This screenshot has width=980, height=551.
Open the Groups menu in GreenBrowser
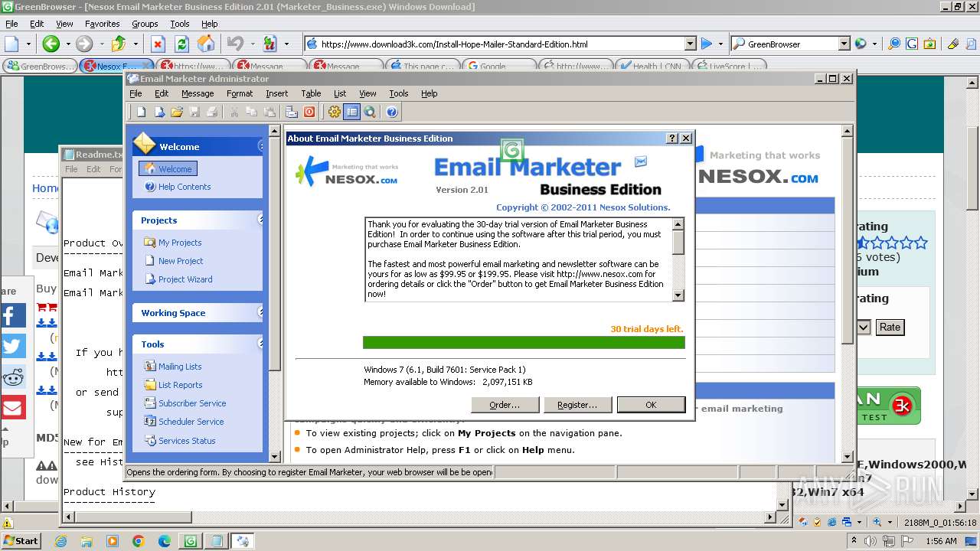pyautogui.click(x=145, y=24)
